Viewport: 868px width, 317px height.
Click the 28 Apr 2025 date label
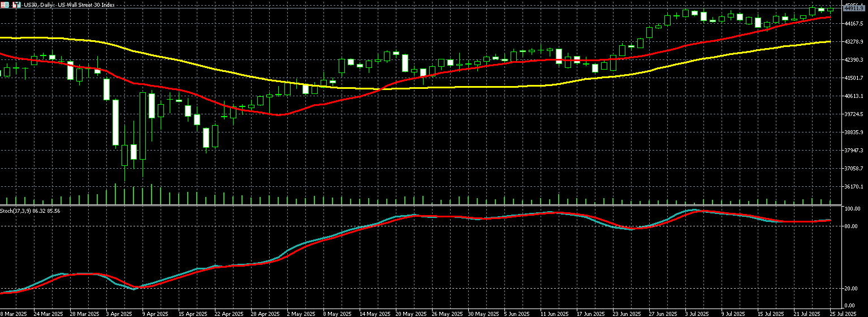click(x=266, y=314)
